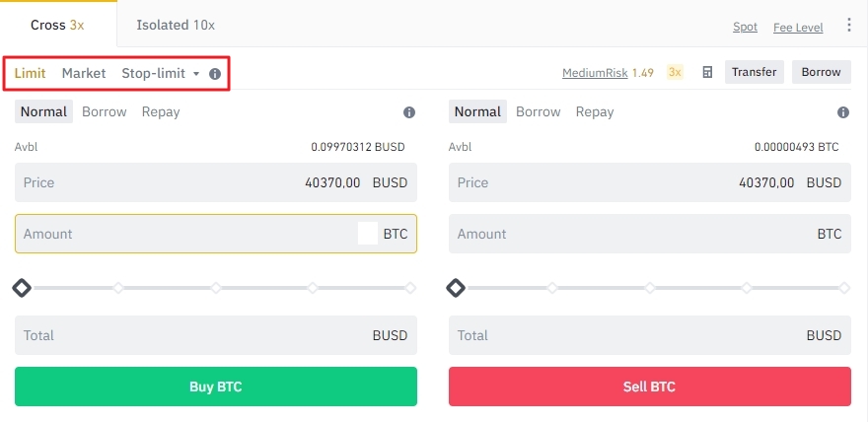The height and width of the screenshot is (422, 868).
Task: Click the sell slider's last marker
Action: [x=844, y=288]
